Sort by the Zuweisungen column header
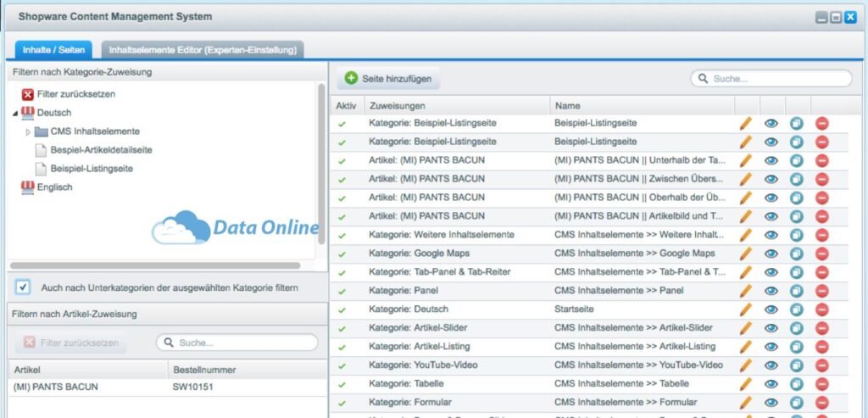This screenshot has height=418, width=868. 457,106
